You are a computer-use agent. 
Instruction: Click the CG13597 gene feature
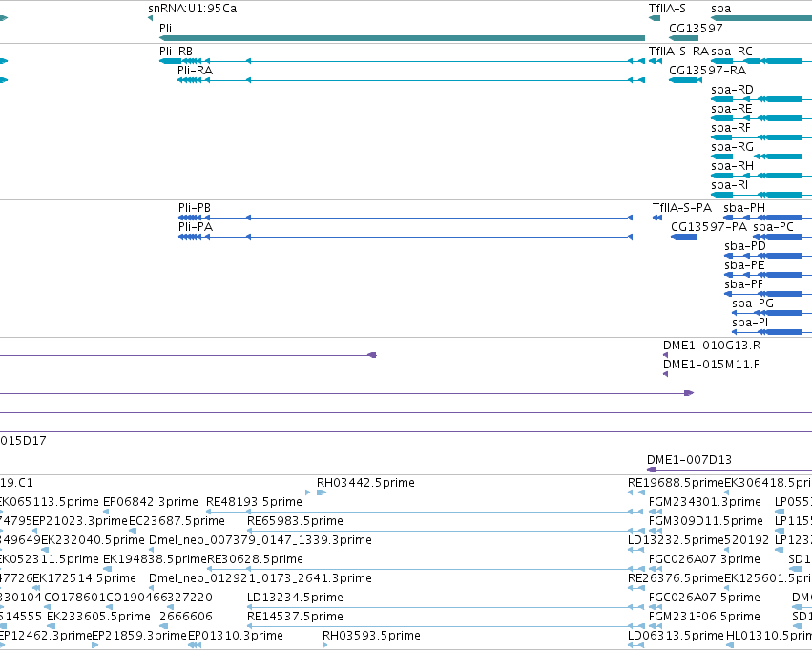pos(683,38)
